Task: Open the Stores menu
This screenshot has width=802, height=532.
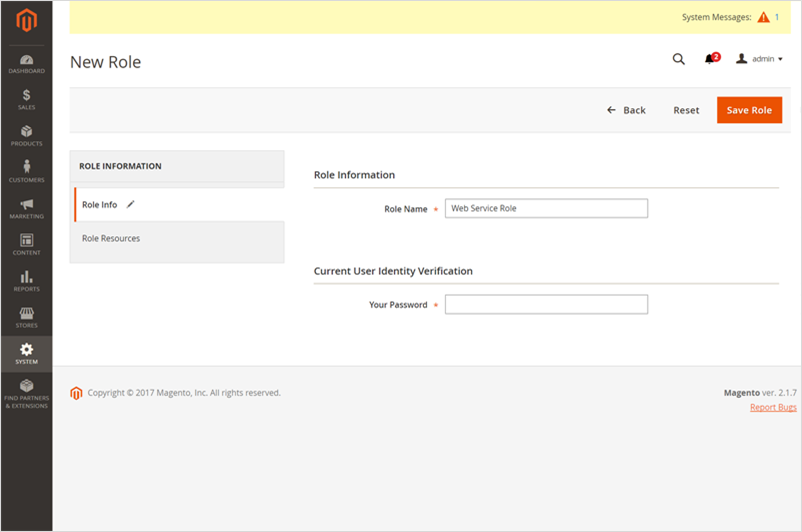Action: tap(26, 318)
